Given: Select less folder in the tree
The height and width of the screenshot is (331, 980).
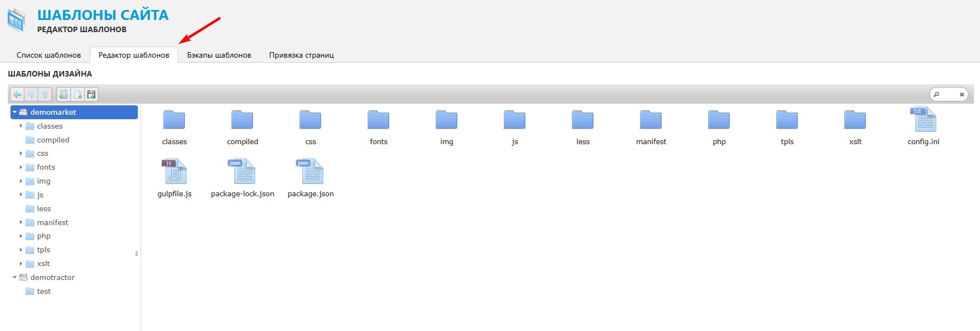Looking at the screenshot, I should pyautogui.click(x=44, y=208).
